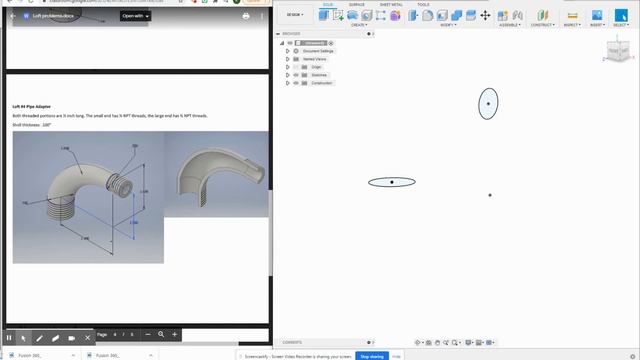This screenshot has width=640, height=360.
Task: Open the document viewer more options menu
Action: (262, 16)
